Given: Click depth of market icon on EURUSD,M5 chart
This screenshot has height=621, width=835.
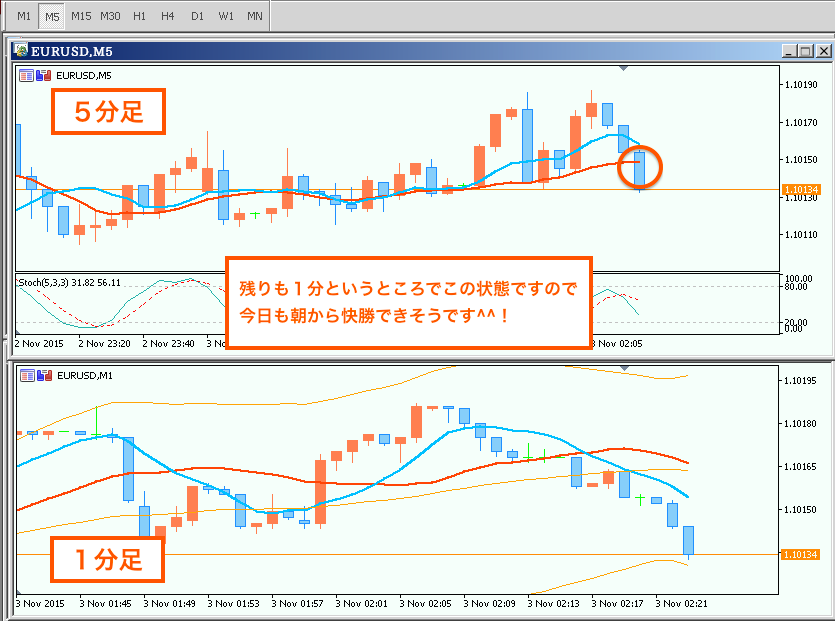Looking at the screenshot, I should click(x=43, y=75).
